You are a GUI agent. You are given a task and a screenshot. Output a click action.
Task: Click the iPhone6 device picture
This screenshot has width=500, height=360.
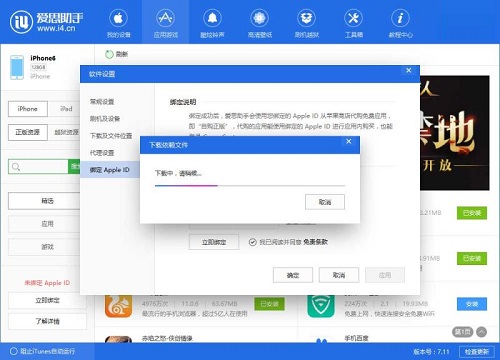(17, 67)
